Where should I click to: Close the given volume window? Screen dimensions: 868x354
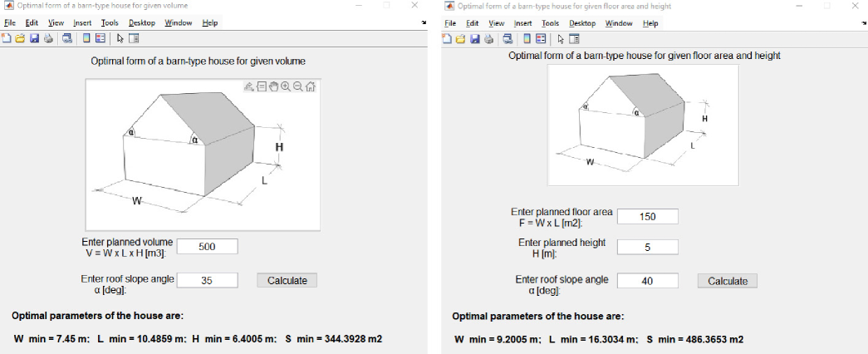[414, 5]
